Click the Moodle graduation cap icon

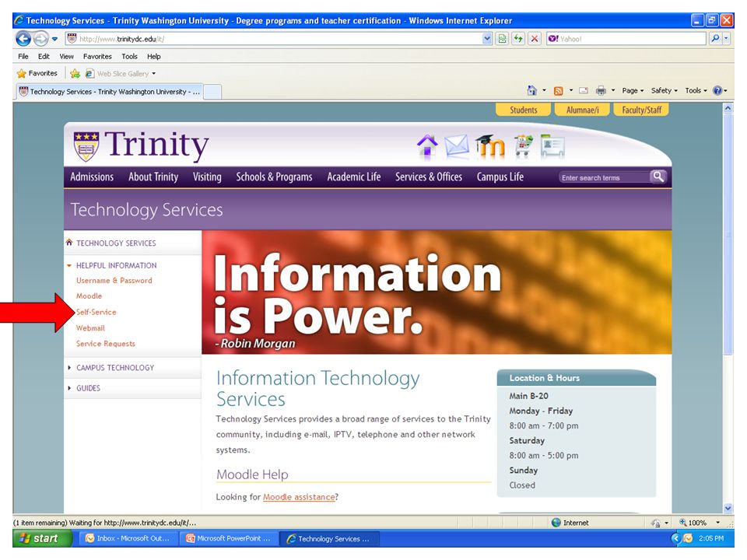pyautogui.click(x=489, y=145)
